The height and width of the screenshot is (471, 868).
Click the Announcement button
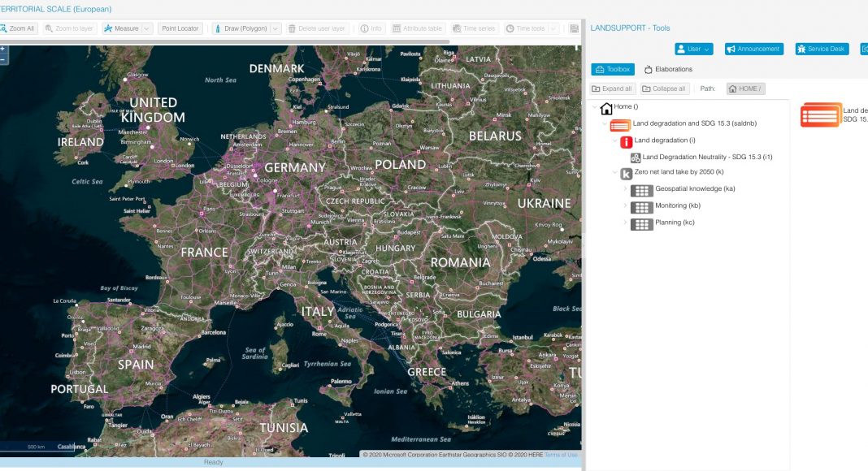click(754, 49)
